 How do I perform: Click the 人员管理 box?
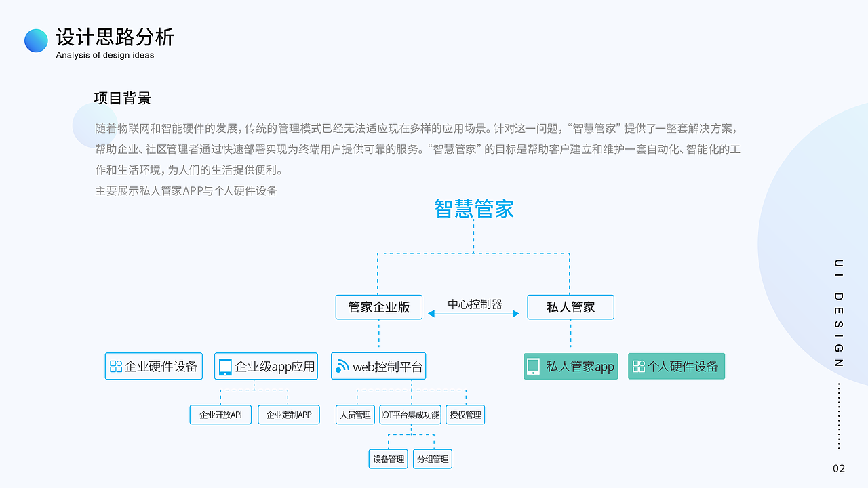pyautogui.click(x=355, y=415)
